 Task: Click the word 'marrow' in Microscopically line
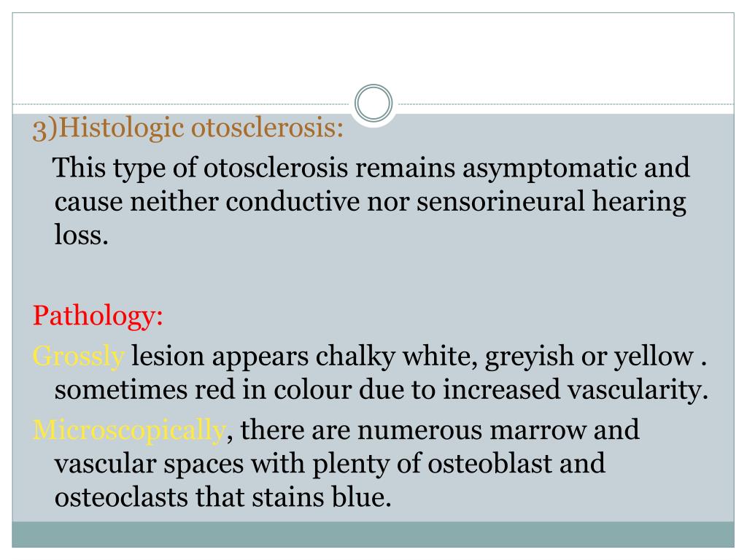(x=538, y=430)
